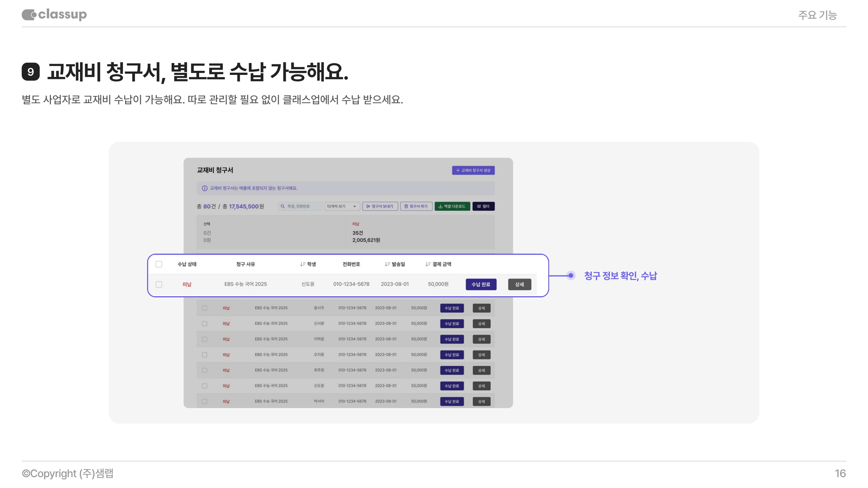The width and height of the screenshot is (868, 488).
Task: Open 상세 for the highlighted row
Action: [519, 284]
